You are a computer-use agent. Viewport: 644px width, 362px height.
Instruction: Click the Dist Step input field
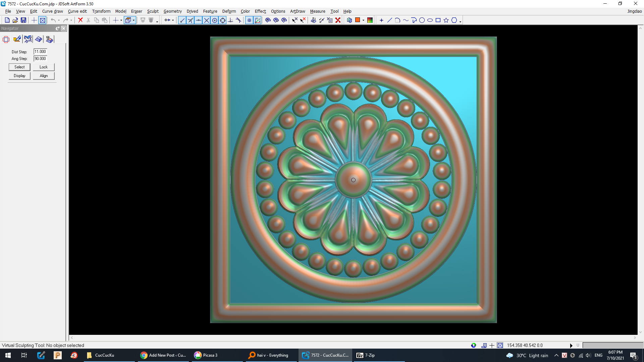tap(40, 52)
